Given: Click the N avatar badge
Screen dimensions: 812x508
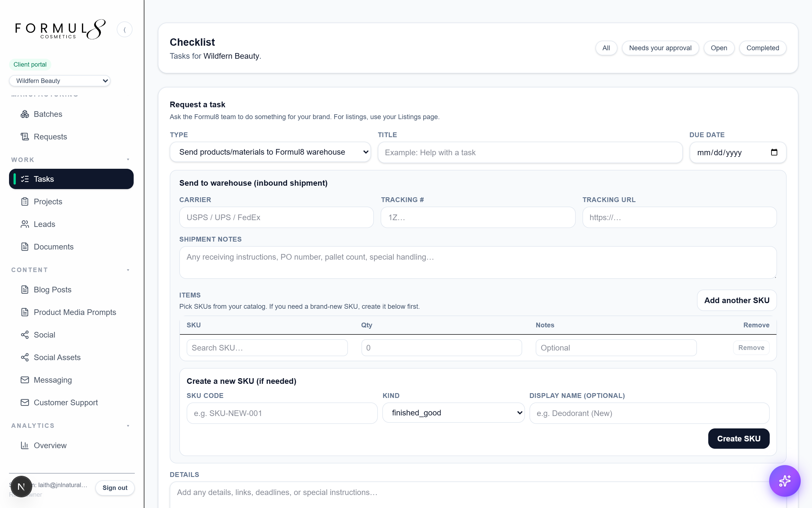Looking at the screenshot, I should tap(21, 486).
